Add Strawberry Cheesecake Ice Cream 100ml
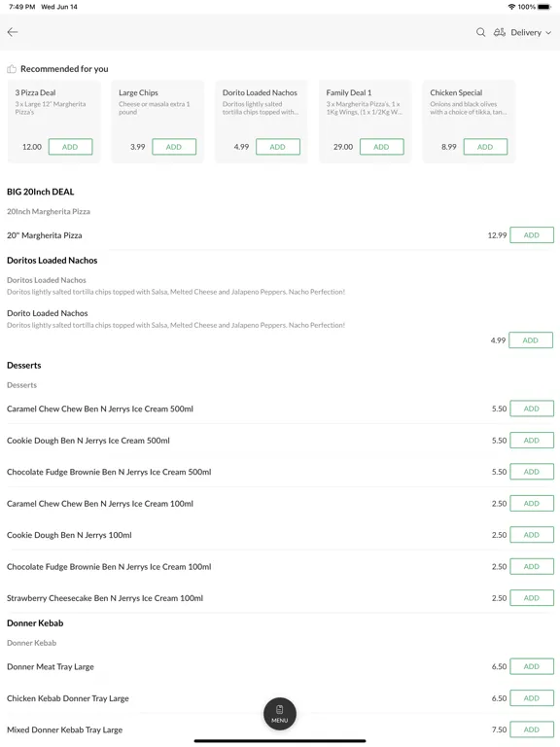 point(532,598)
